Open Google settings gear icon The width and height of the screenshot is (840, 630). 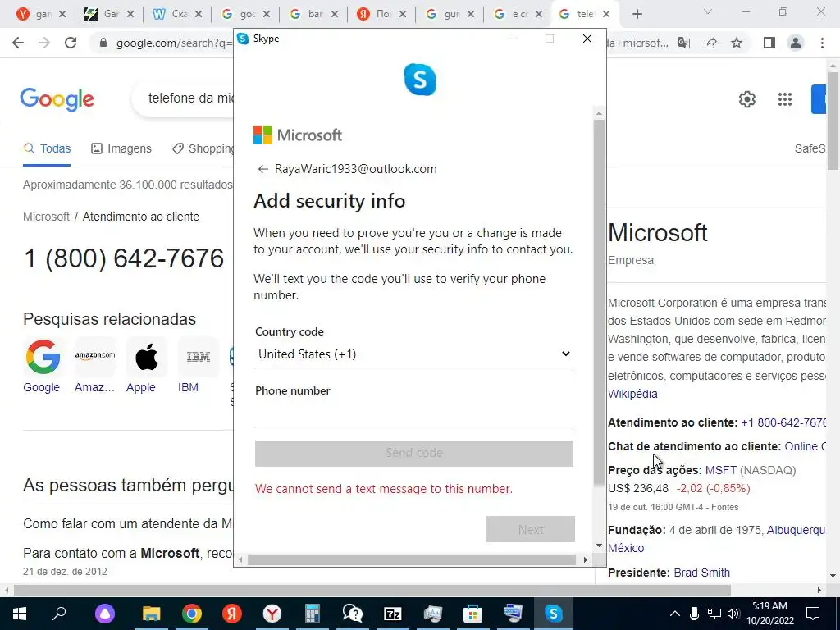pyautogui.click(x=746, y=99)
